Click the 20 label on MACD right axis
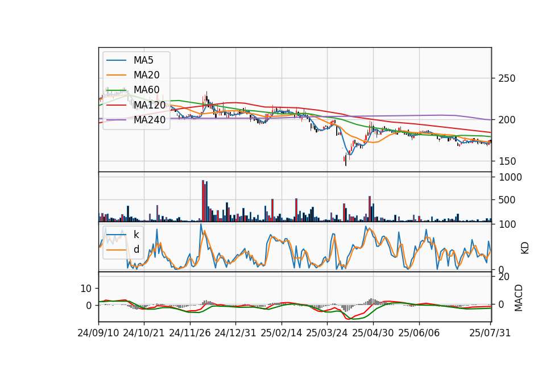The image size is (546, 392). coord(504,277)
